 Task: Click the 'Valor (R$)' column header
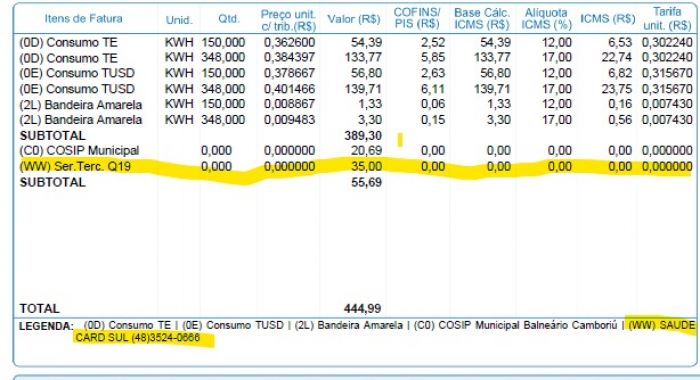click(354, 19)
